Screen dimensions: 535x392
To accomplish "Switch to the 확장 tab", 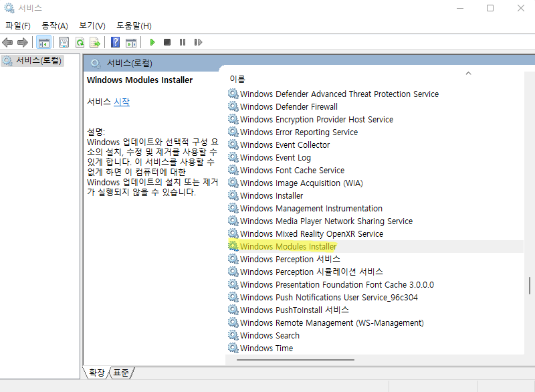I will 96,373.
